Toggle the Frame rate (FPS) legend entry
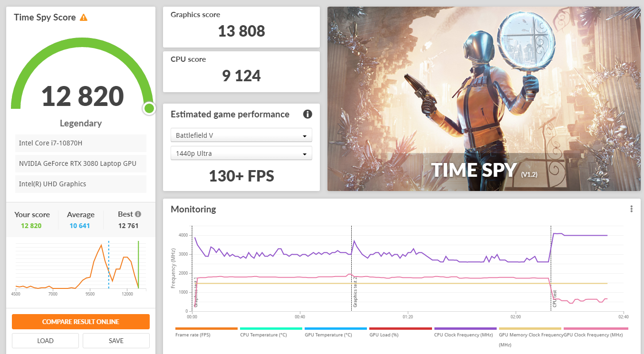 206,332
